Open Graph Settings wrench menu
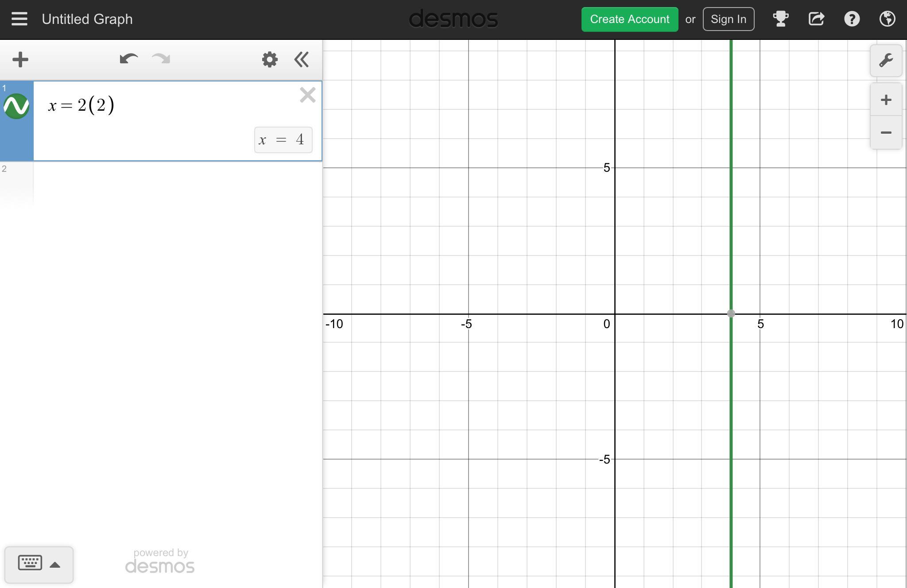The image size is (907, 588). (886, 61)
